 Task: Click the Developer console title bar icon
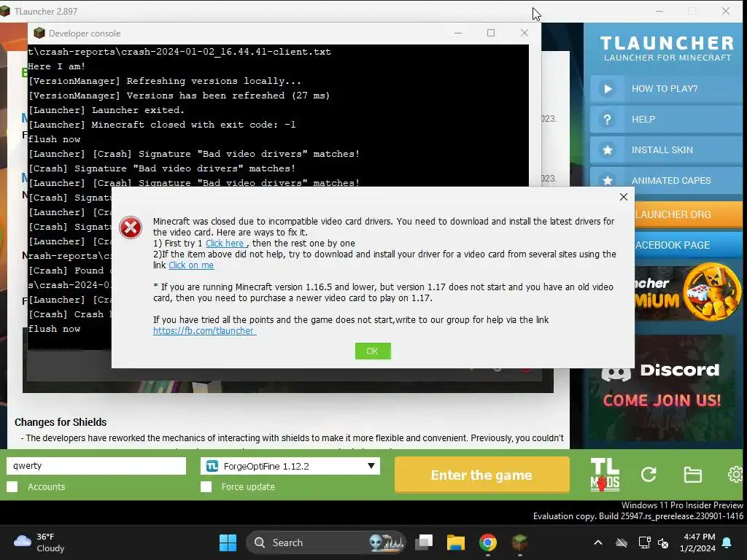[39, 33]
